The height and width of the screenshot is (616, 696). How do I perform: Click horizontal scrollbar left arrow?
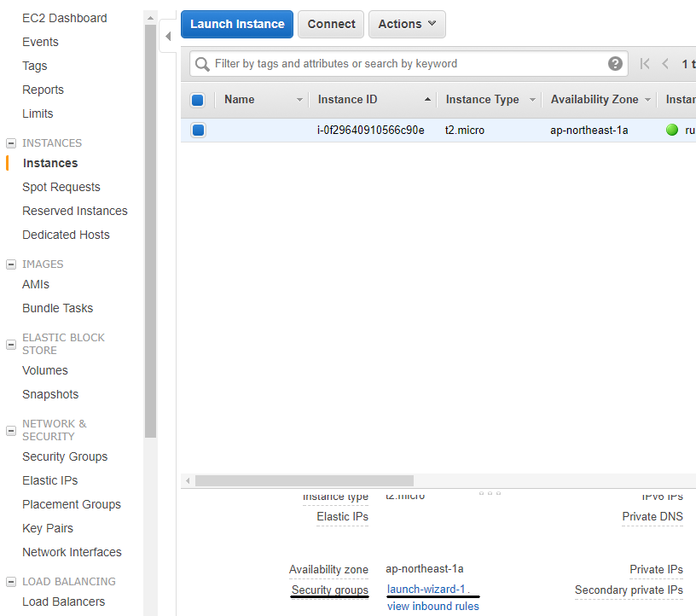coord(188,480)
